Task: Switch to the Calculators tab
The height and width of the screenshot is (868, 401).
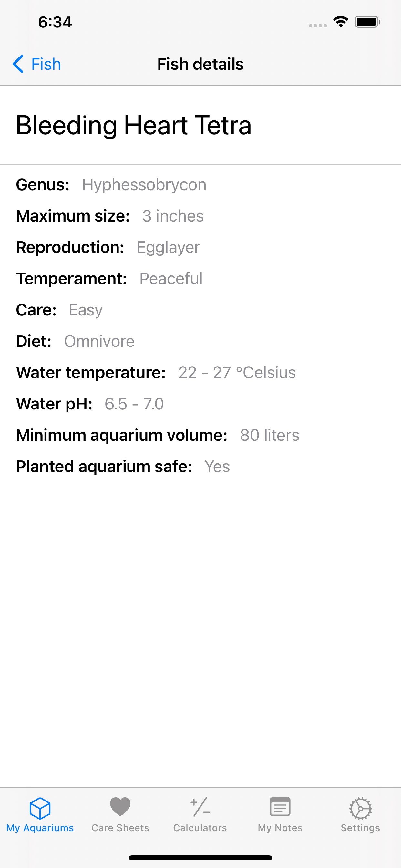Action: point(200,814)
